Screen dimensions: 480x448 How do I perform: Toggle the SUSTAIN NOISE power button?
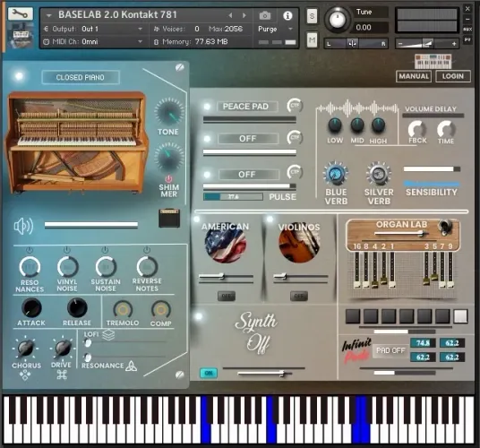[105, 250]
